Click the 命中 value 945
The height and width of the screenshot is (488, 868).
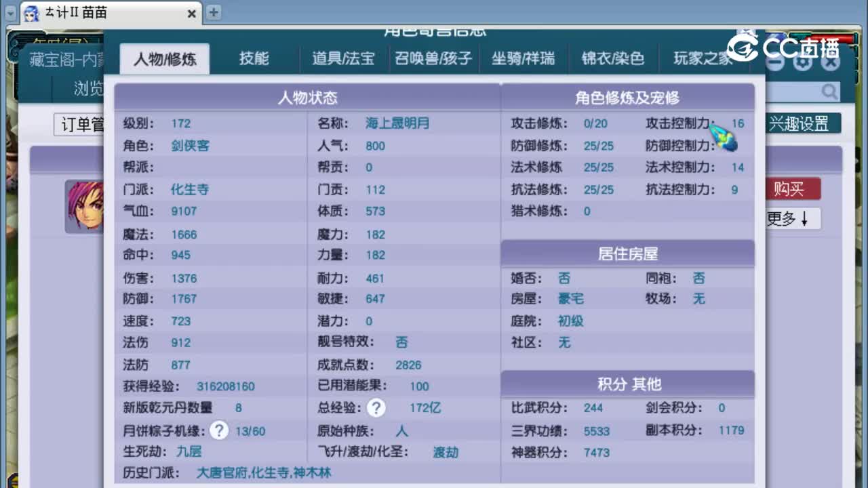181,255
